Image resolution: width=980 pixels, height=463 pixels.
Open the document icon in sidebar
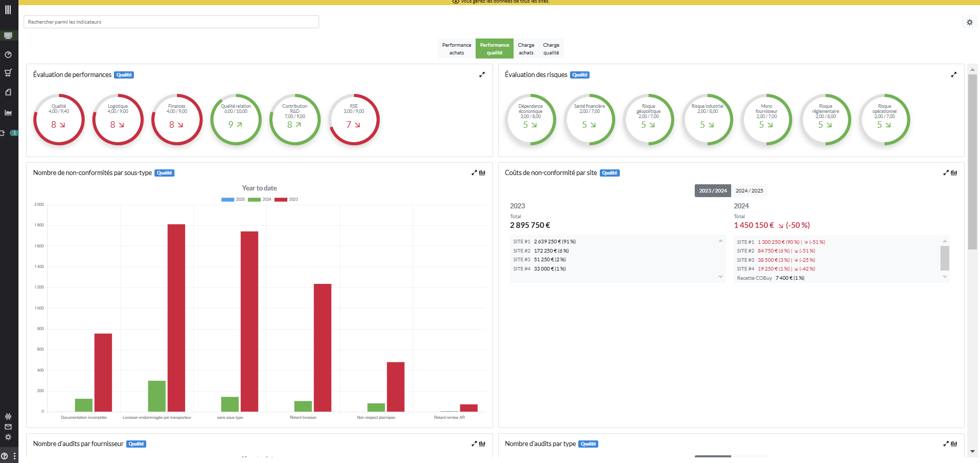point(8,92)
